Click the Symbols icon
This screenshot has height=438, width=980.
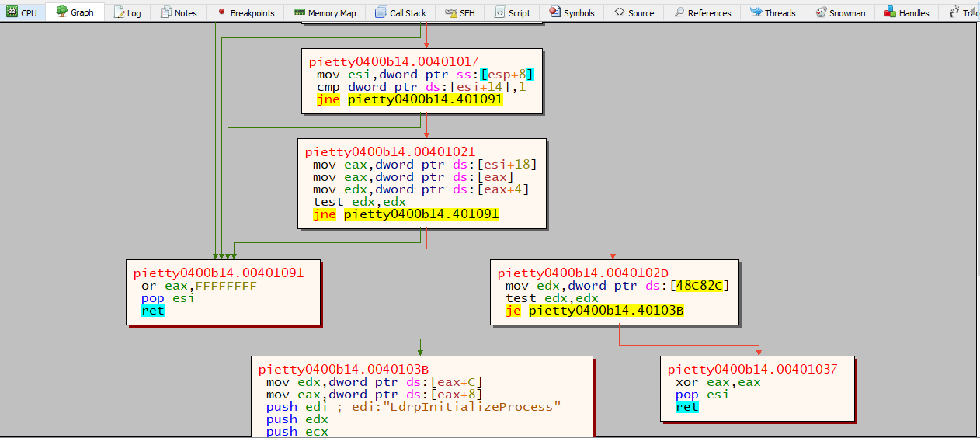(554, 12)
